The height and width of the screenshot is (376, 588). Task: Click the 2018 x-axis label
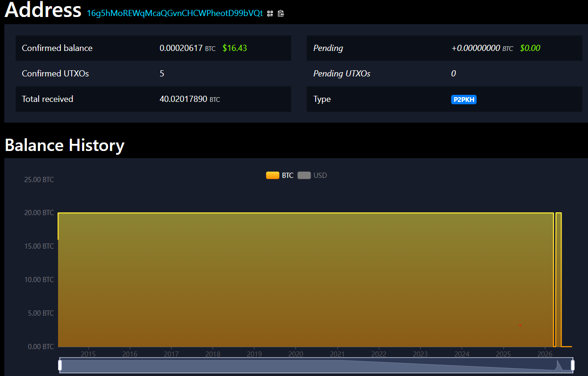pos(213,354)
